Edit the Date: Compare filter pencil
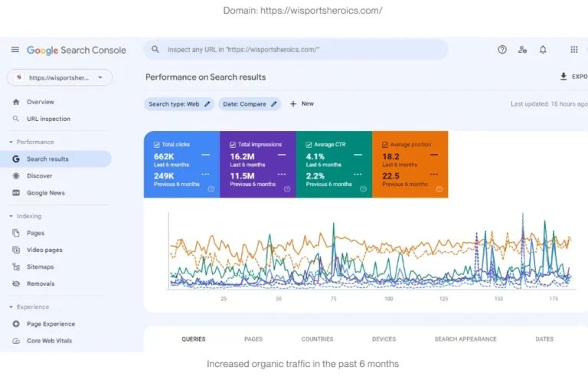Screen dimensions: 588x383 coord(274,104)
